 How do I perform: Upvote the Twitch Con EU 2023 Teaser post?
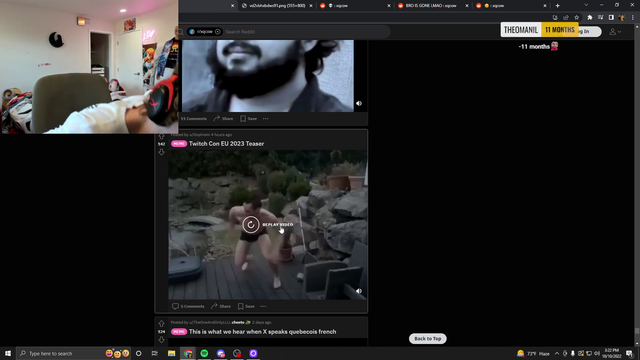pos(162,136)
